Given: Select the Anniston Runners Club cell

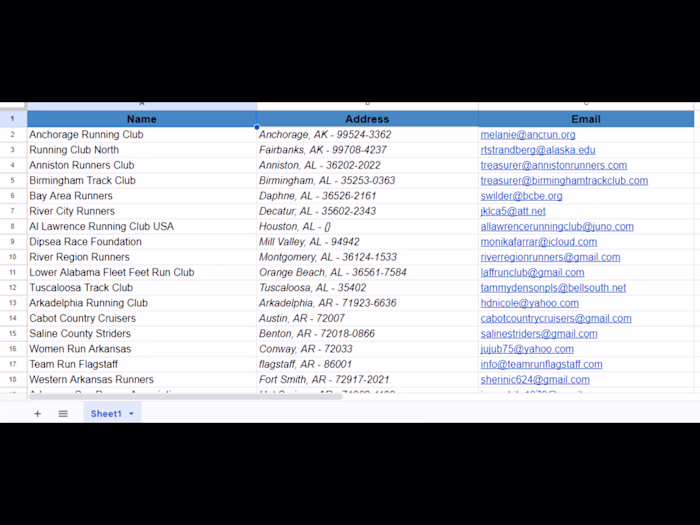Looking at the screenshot, I should coord(142,165).
